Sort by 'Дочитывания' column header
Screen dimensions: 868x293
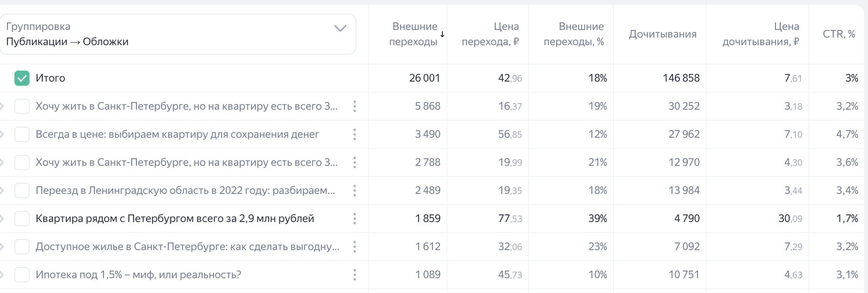[x=662, y=34]
